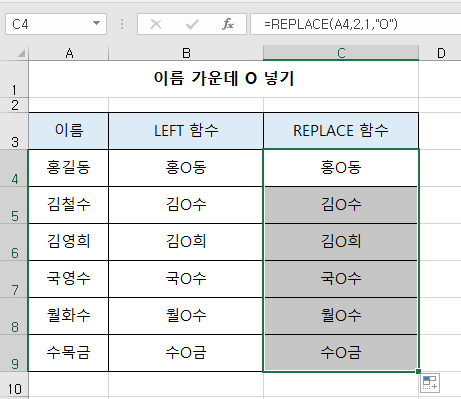The height and width of the screenshot is (399, 461).
Task: Select 김O수 in the LEFT 함수 column
Action: click(x=186, y=205)
